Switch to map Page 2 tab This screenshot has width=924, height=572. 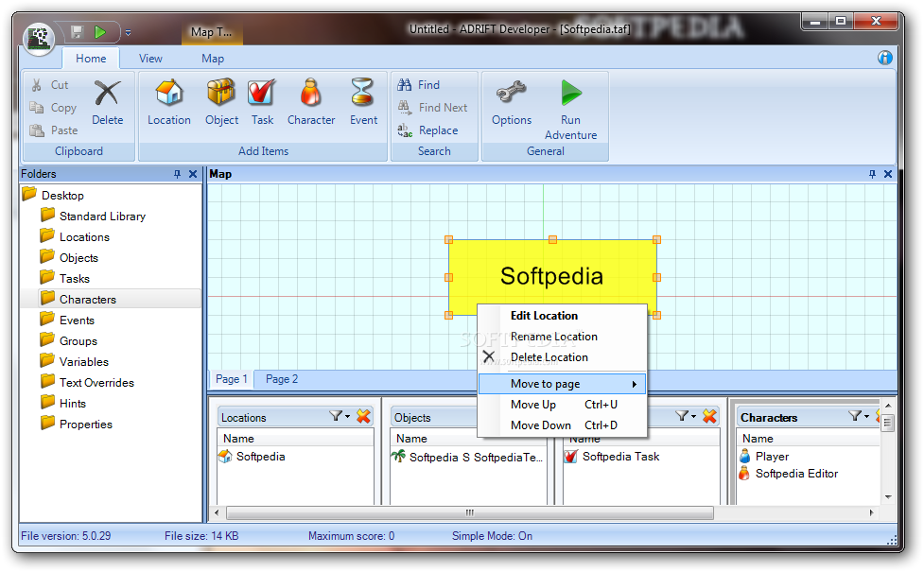click(x=282, y=379)
